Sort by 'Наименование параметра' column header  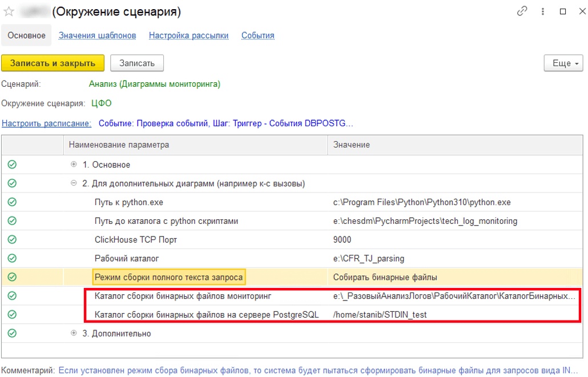click(119, 145)
